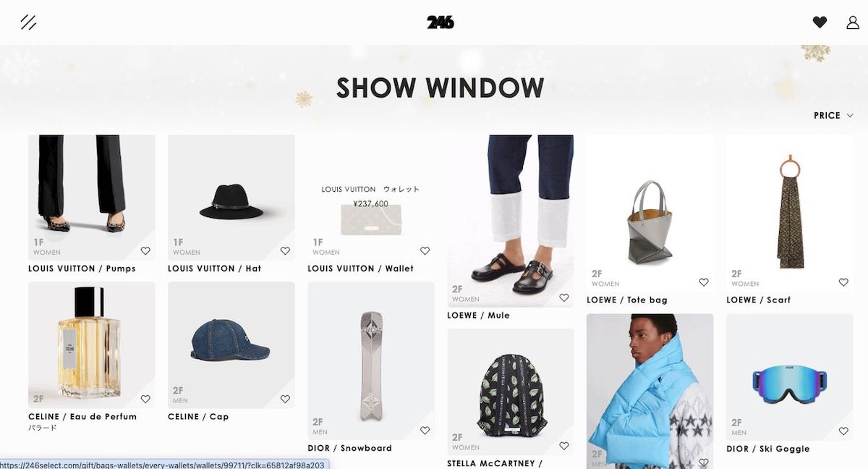Open the slashed hamburger menu icon

(x=28, y=22)
